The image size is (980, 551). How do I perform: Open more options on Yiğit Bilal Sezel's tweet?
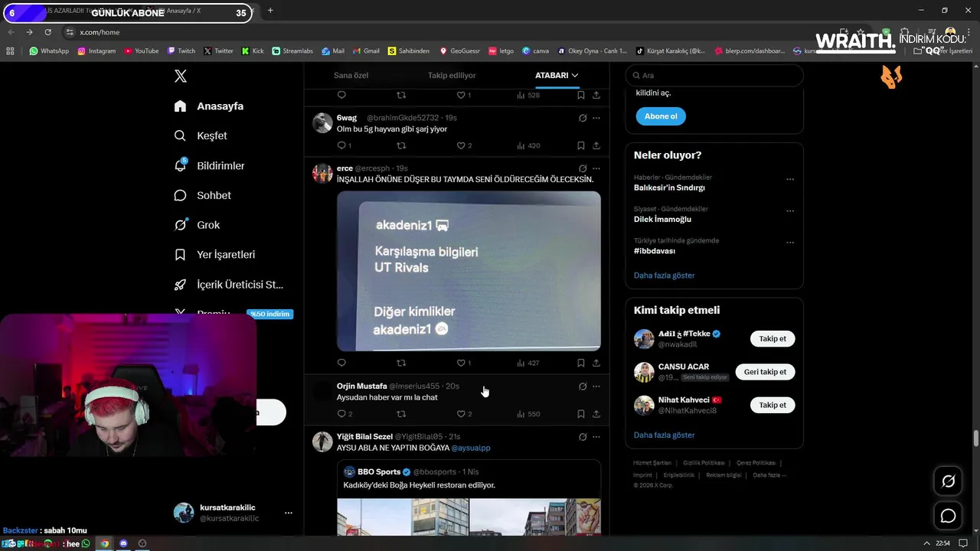(596, 437)
